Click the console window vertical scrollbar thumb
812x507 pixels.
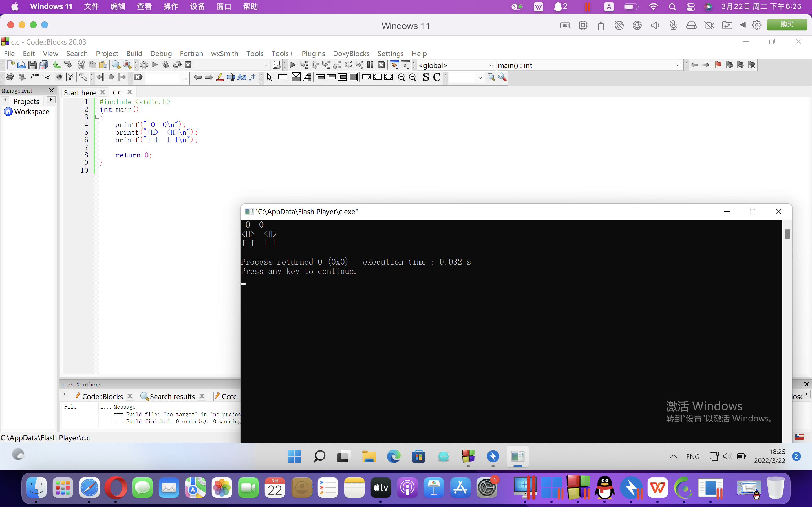tap(787, 234)
